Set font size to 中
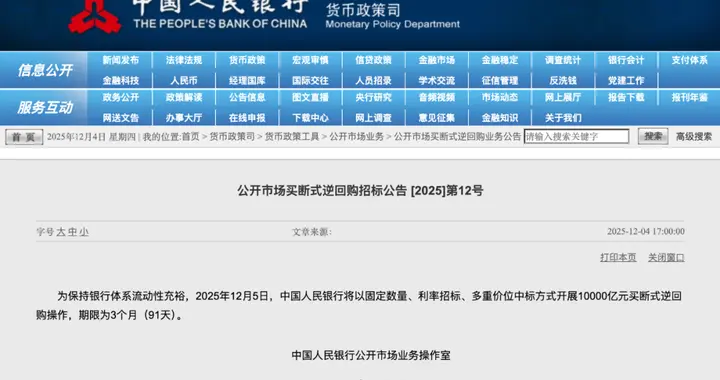Viewport: 720px width, 380px height. pos(72,232)
